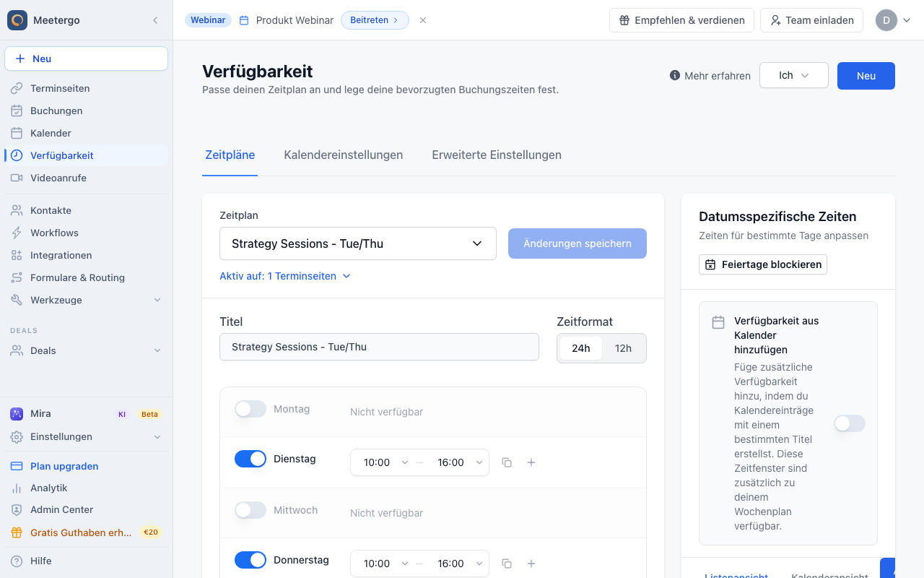Click the Videoanrufe camera icon
The height and width of the screenshot is (578, 924).
(x=17, y=178)
